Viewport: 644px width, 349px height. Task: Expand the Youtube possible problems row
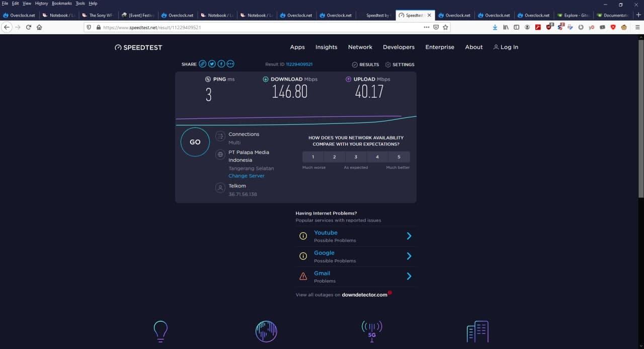[x=356, y=236]
